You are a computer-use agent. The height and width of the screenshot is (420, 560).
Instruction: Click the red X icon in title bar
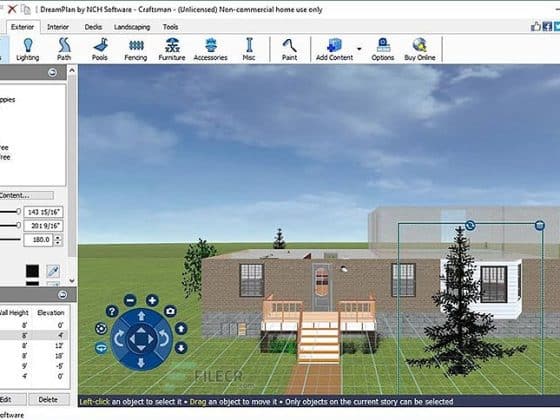12,9
